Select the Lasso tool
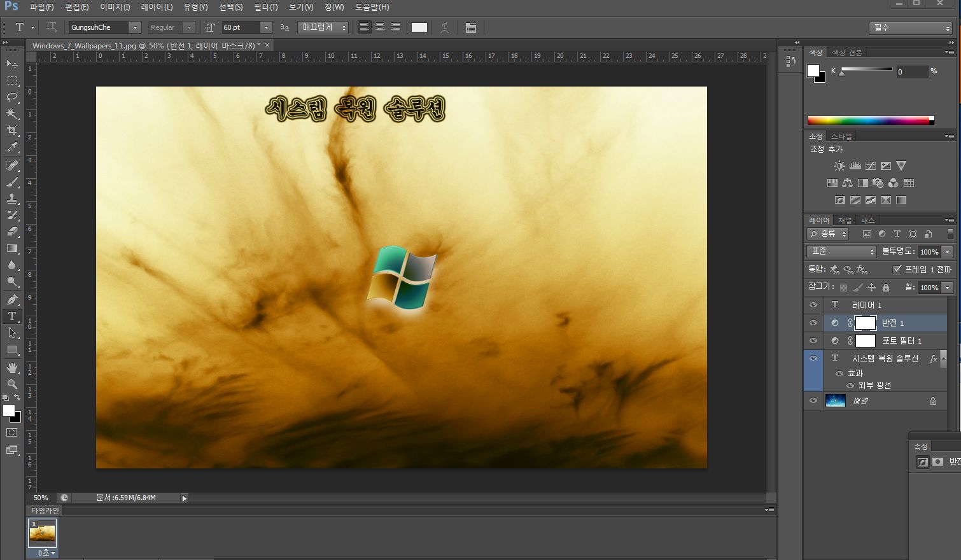 click(x=12, y=97)
